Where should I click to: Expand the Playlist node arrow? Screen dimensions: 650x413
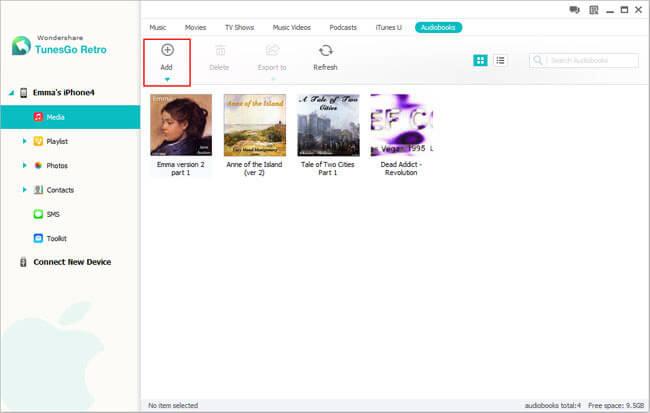tap(24, 141)
